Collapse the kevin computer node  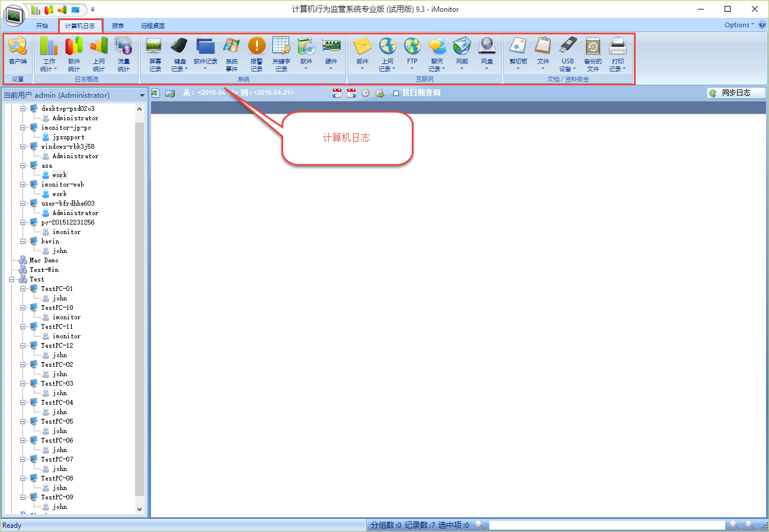[x=23, y=241]
